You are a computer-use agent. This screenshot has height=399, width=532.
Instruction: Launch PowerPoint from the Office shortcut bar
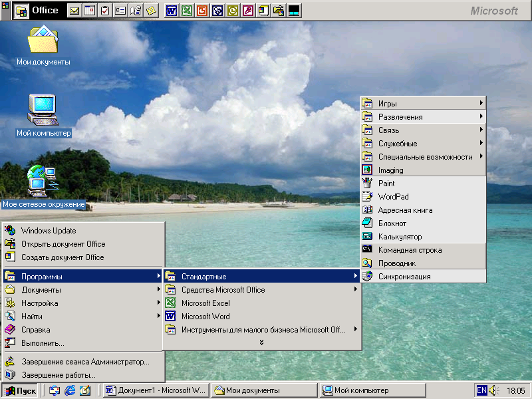pyautogui.click(x=202, y=11)
